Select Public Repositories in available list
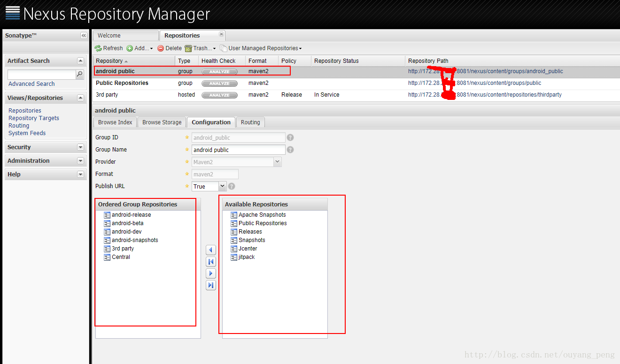The width and height of the screenshot is (620, 364). click(263, 223)
